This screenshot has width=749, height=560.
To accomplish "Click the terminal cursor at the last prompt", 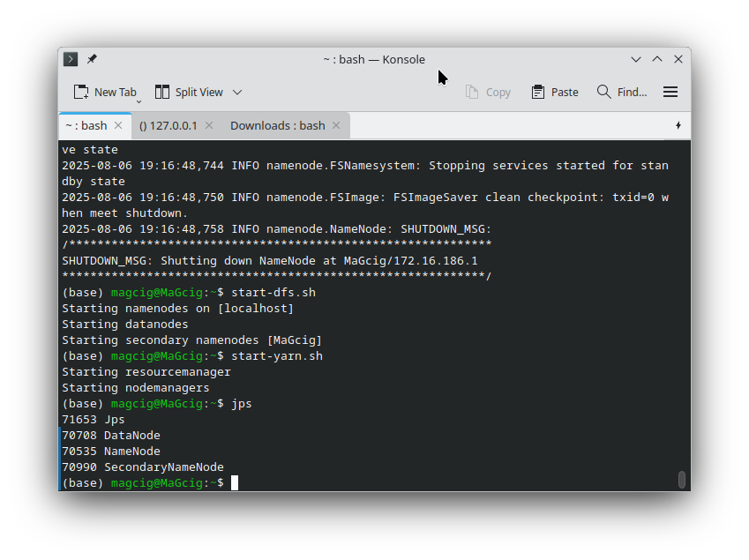I will [235, 482].
